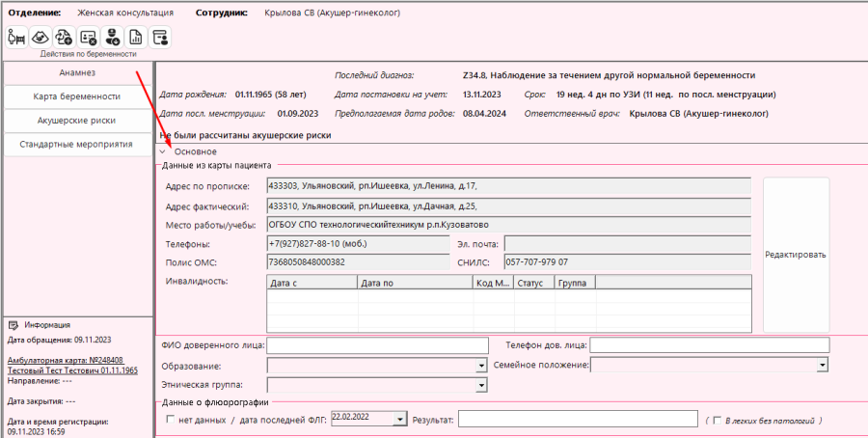The height and width of the screenshot is (438, 868).
Task: Click registration date 13.11.2023
Action: point(481,95)
